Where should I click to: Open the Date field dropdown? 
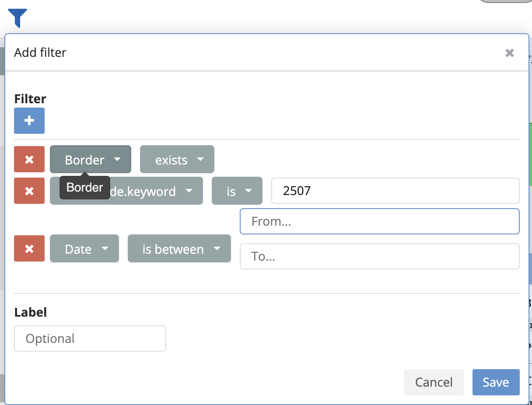pyautogui.click(x=84, y=249)
